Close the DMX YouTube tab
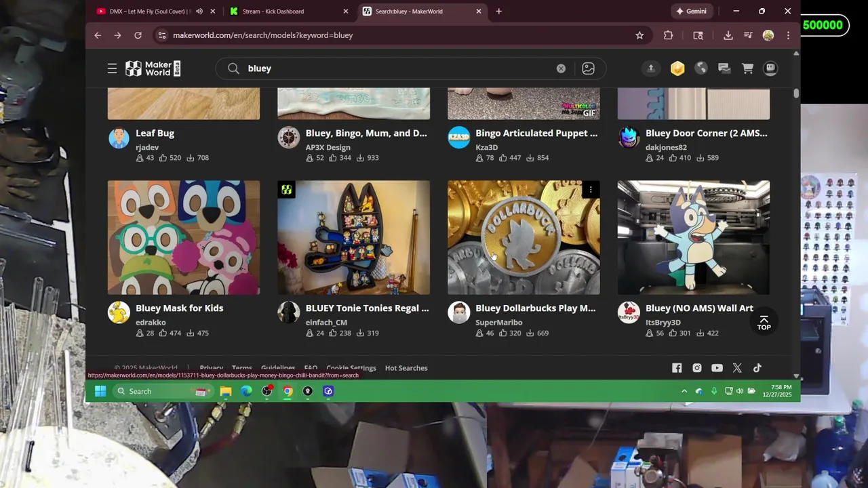This screenshot has height=488, width=868. (x=213, y=12)
